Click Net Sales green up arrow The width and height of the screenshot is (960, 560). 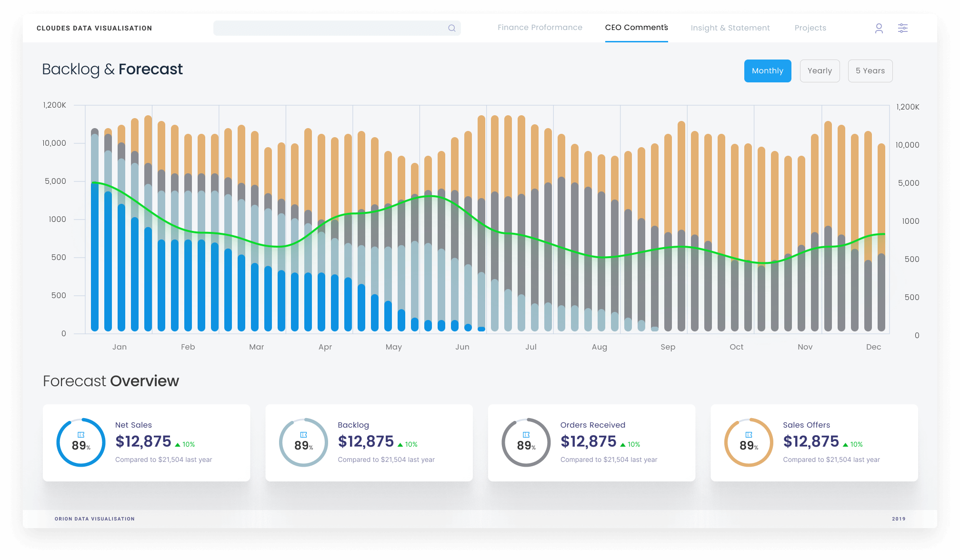coord(178,445)
